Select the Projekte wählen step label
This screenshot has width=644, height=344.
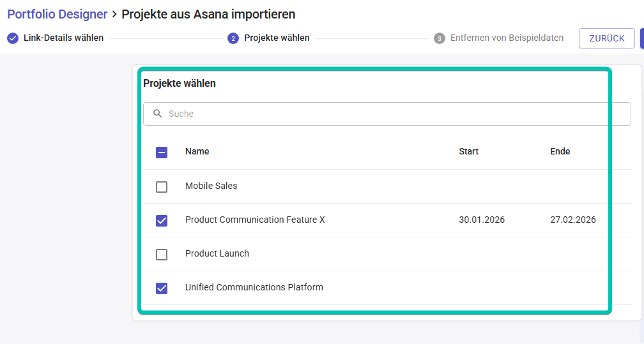coord(277,38)
